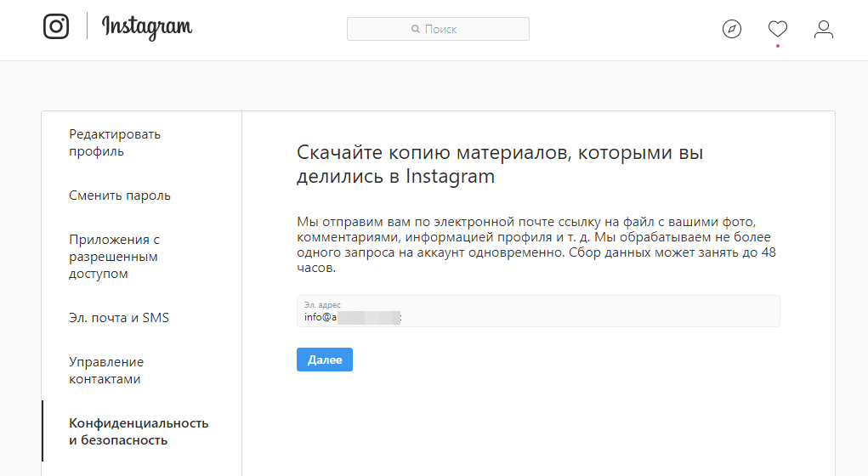868x476 pixels.
Task: Open the activity heart icon
Action: [778, 29]
